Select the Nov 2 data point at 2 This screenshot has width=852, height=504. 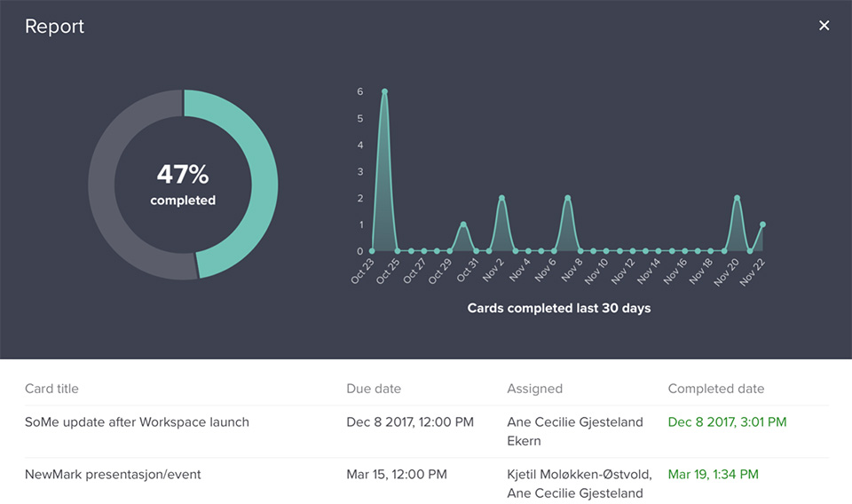tap(502, 198)
